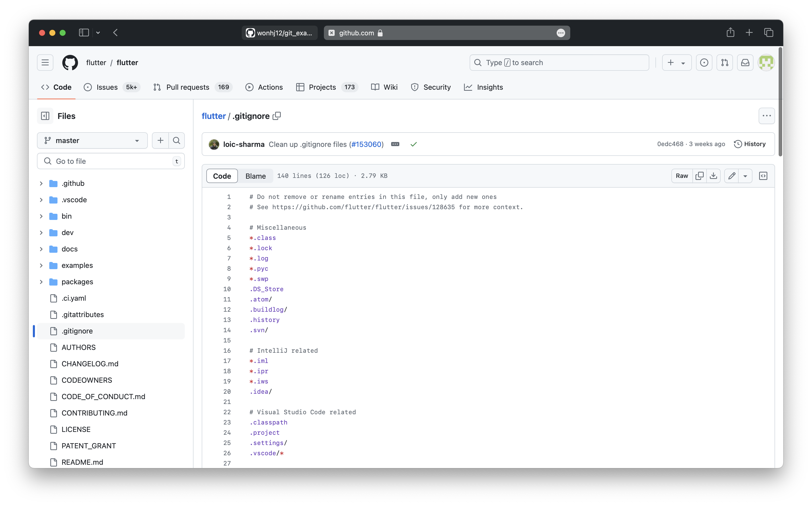This screenshot has width=812, height=506.
Task: Copy the file path icon next to .gitignore
Action: pyautogui.click(x=277, y=116)
